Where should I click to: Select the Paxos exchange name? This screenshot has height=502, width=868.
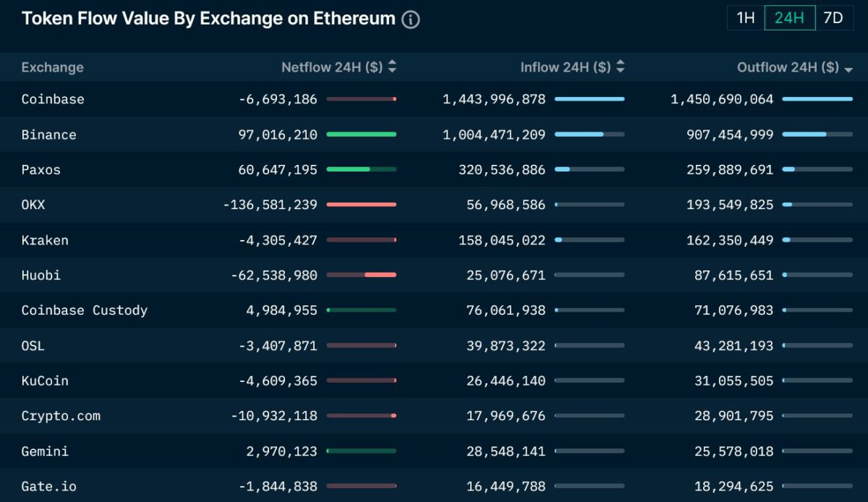coord(41,170)
